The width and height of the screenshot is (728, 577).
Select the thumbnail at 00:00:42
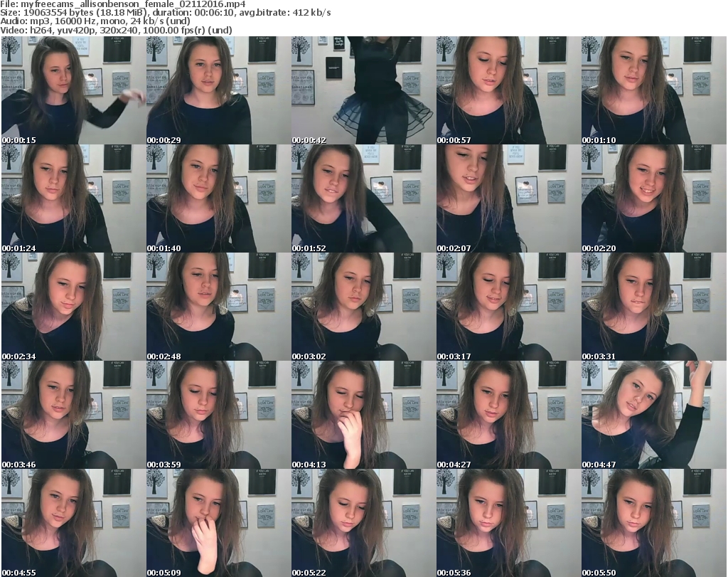coord(363,90)
